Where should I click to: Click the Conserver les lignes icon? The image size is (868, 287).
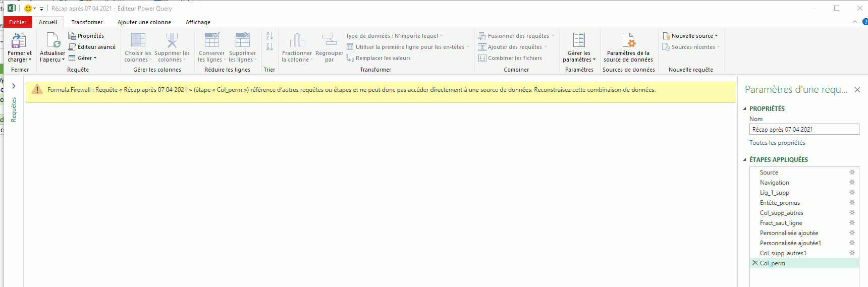pyautogui.click(x=212, y=40)
